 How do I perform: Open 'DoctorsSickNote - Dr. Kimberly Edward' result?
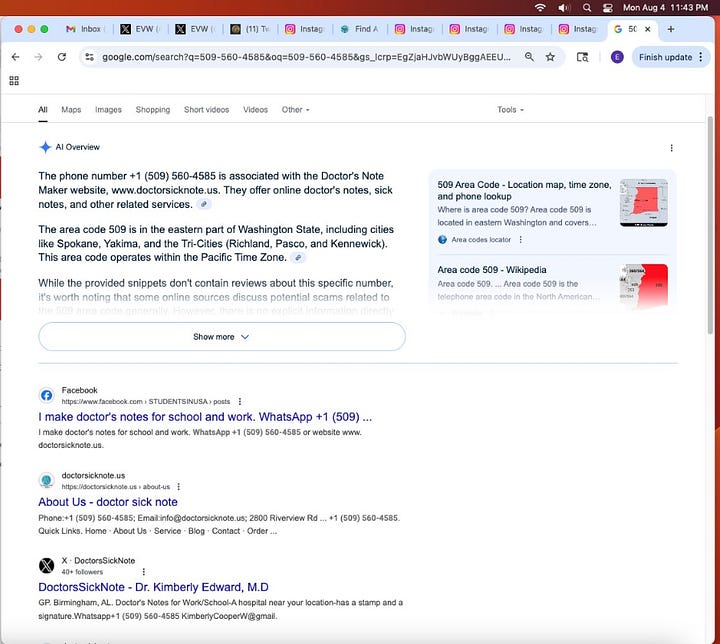[x=153, y=587]
